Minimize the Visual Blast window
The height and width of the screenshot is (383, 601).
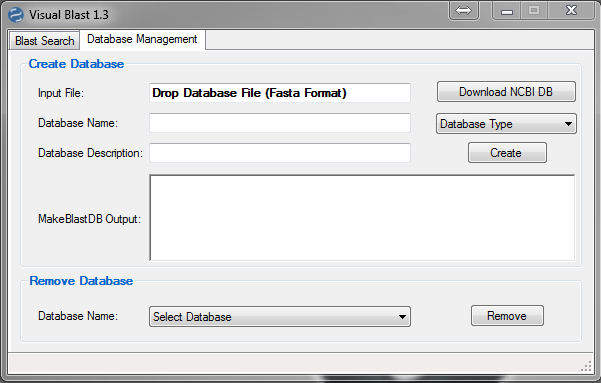pyautogui.click(x=506, y=11)
